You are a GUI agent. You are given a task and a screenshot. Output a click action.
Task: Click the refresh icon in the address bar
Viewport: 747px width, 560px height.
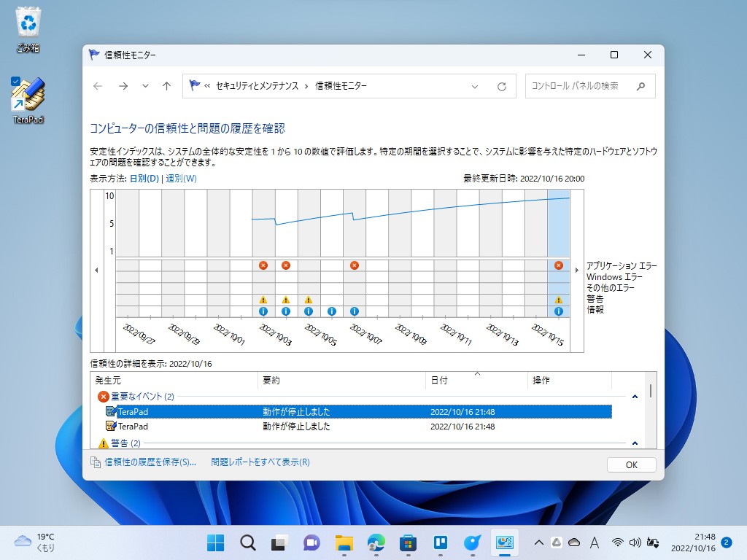[x=502, y=86]
